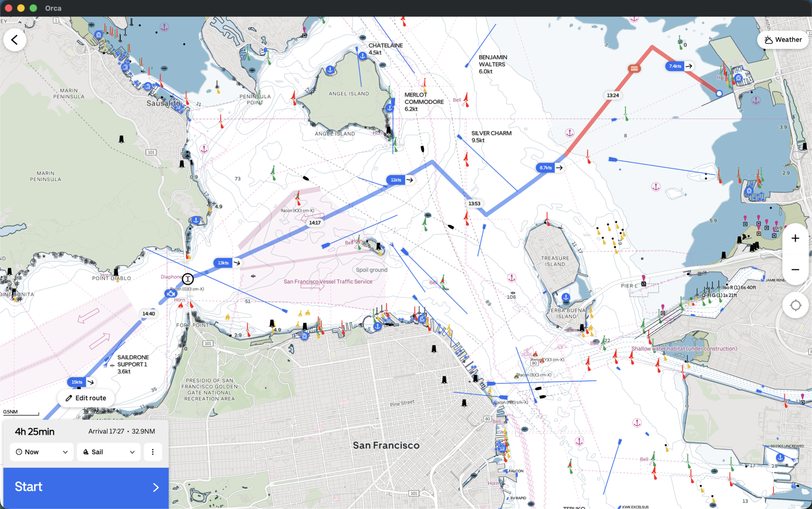
Task: Click the Treasure Island anchorage icon
Action: pos(566,297)
